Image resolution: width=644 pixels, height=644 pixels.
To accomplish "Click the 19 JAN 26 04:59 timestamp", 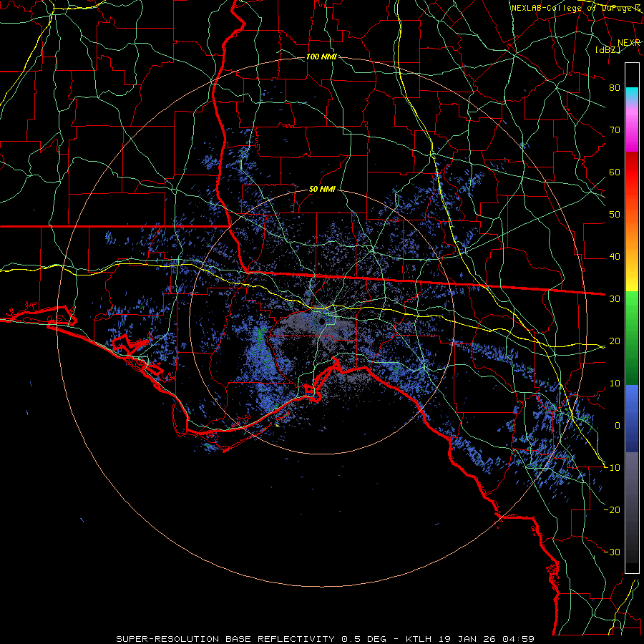I will coord(485,639).
